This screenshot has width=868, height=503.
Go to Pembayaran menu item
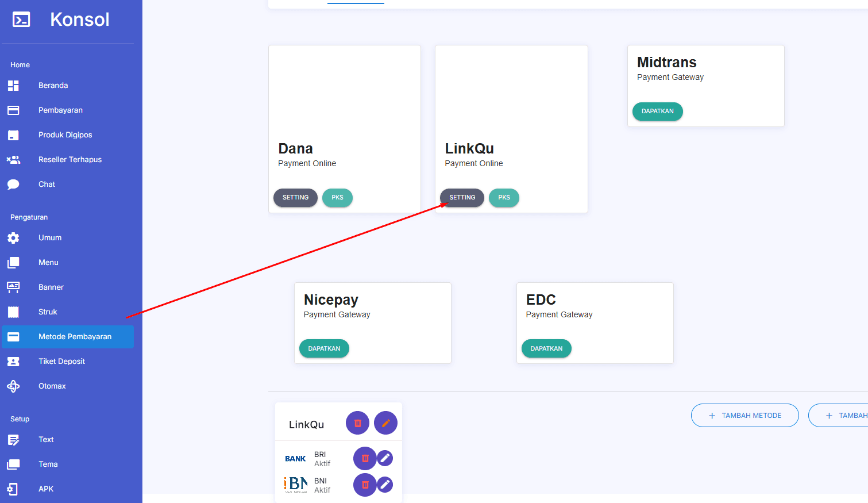[60, 110]
